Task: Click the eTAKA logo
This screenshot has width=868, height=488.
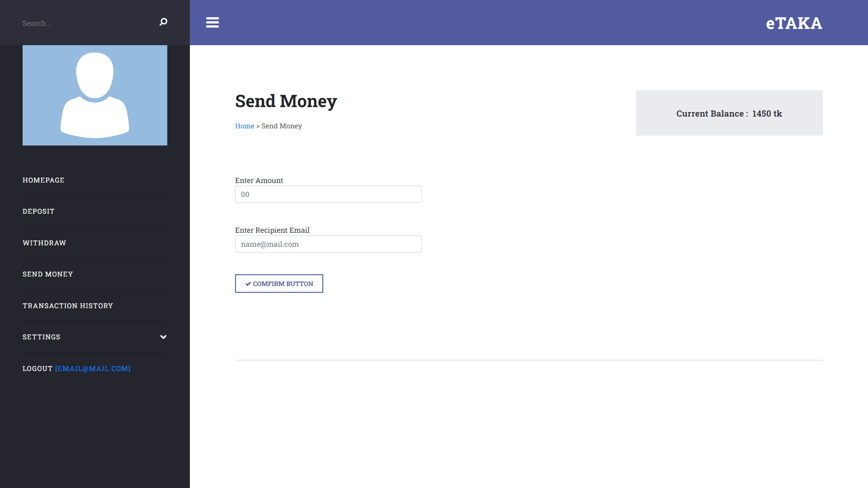Action: tap(794, 23)
